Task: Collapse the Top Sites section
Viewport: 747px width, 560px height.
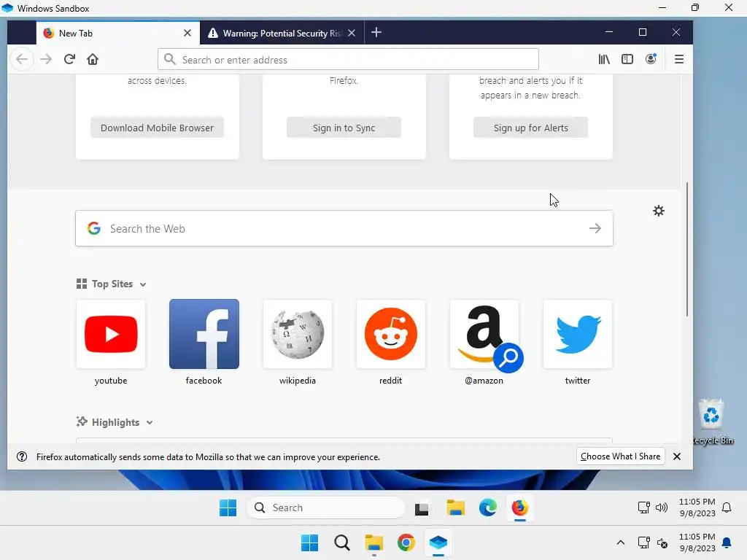Action: coord(143,284)
